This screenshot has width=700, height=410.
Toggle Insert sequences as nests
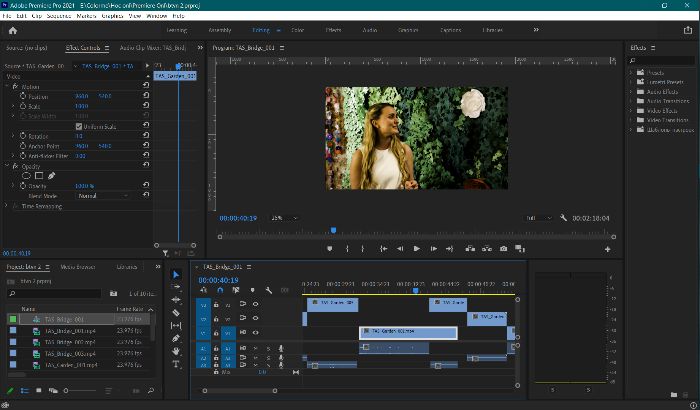[204, 290]
